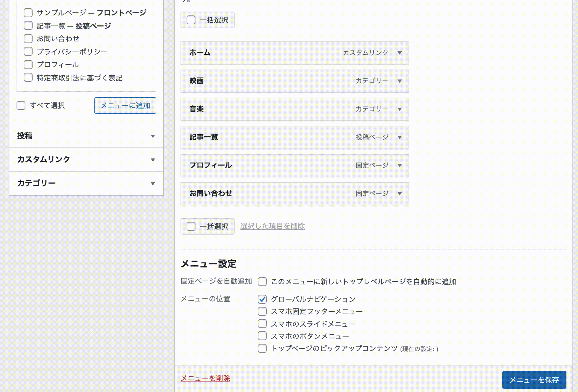Tick the プライバシーポリシー checkbox
Viewport: 578px width, 392px height.
click(x=28, y=52)
